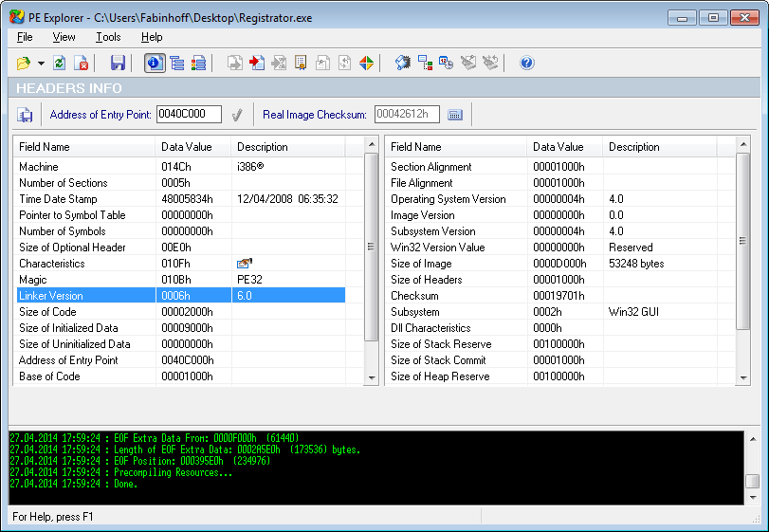The width and height of the screenshot is (769, 532).
Task: Toggle the Headers Info view button
Action: pyautogui.click(x=155, y=63)
